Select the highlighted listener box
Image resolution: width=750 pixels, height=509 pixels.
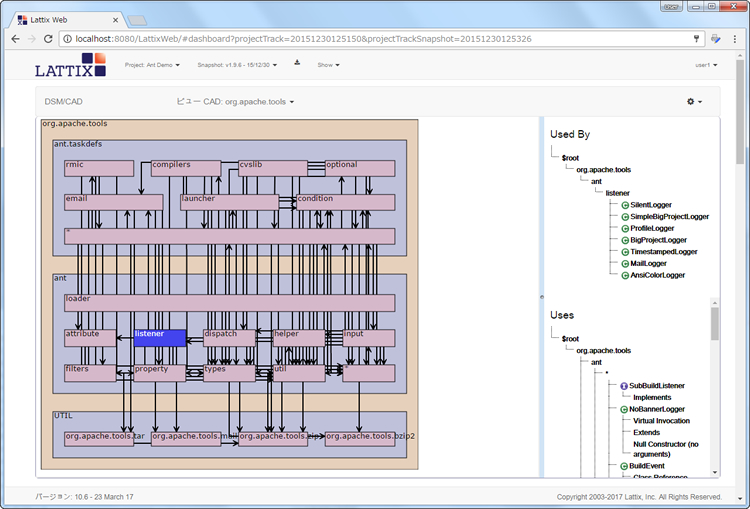click(160, 338)
